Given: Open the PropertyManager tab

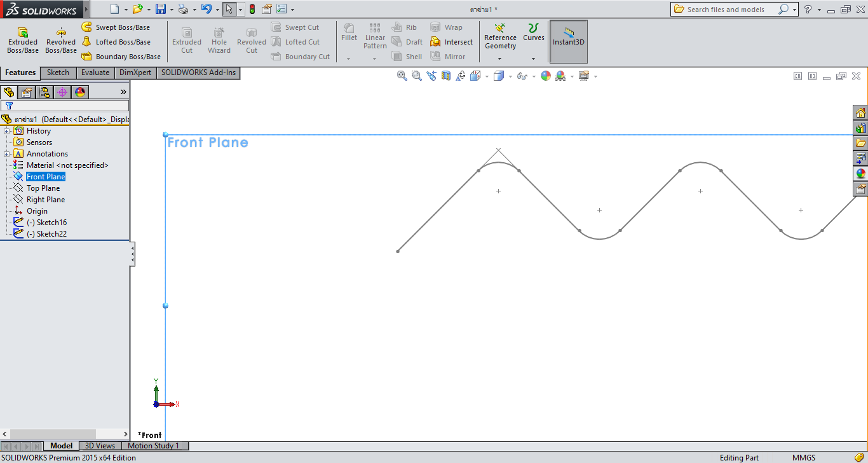Looking at the screenshot, I should coord(27,92).
